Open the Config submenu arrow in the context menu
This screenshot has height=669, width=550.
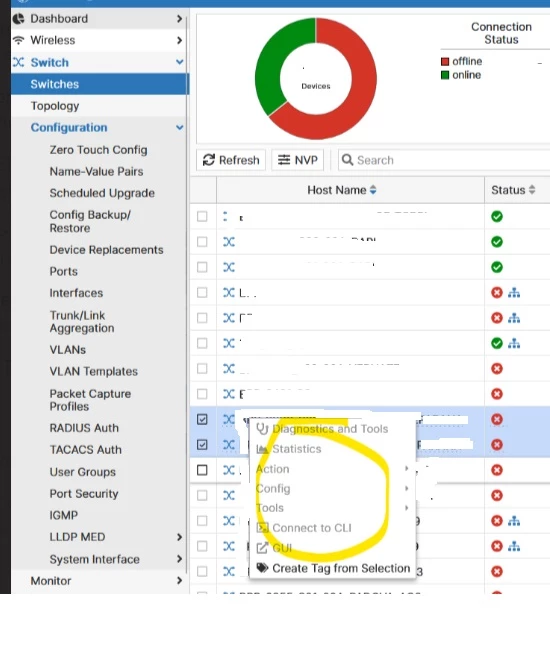[x=407, y=488]
